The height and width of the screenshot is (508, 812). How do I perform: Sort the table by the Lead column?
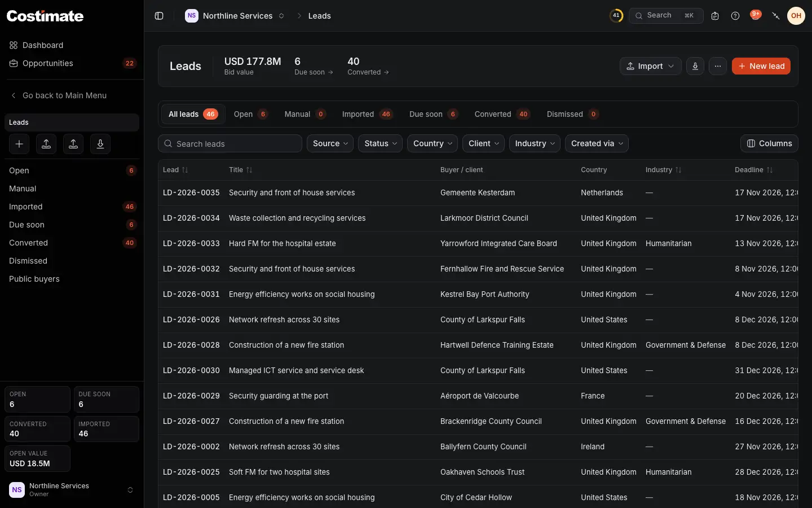175,170
